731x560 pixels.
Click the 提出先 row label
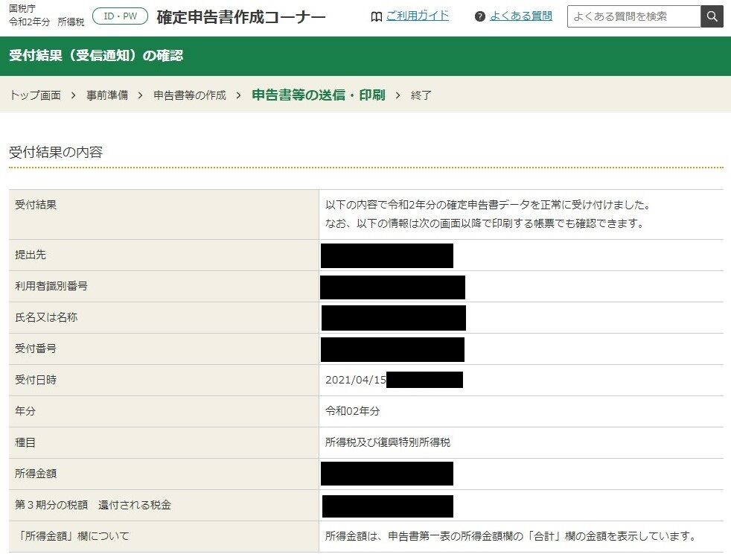[x=31, y=255]
